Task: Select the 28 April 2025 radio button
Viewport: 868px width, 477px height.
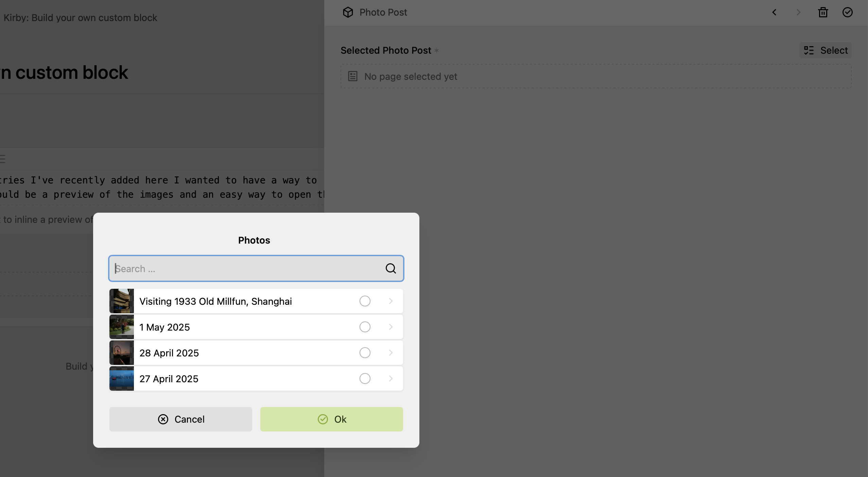Action: click(365, 353)
